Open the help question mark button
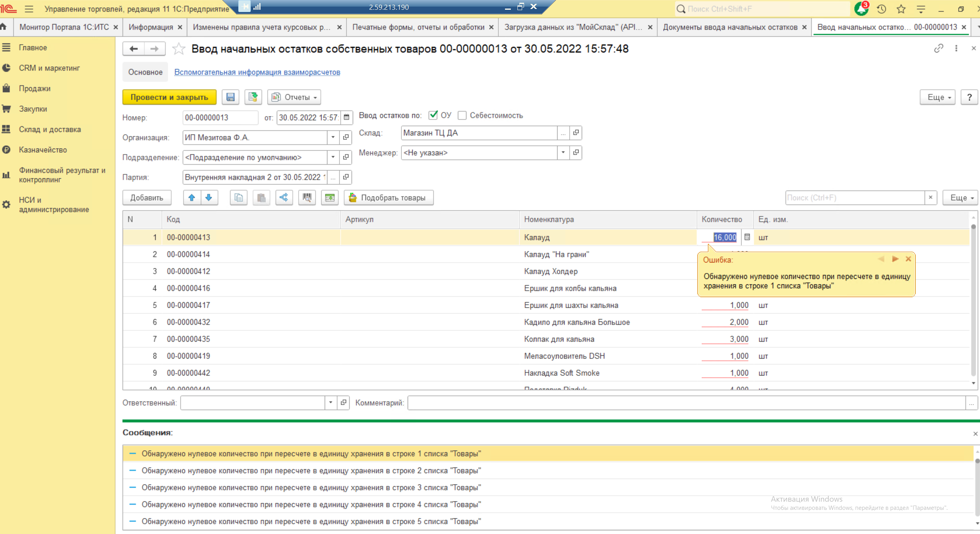The height and width of the screenshot is (534, 980). 969,97
